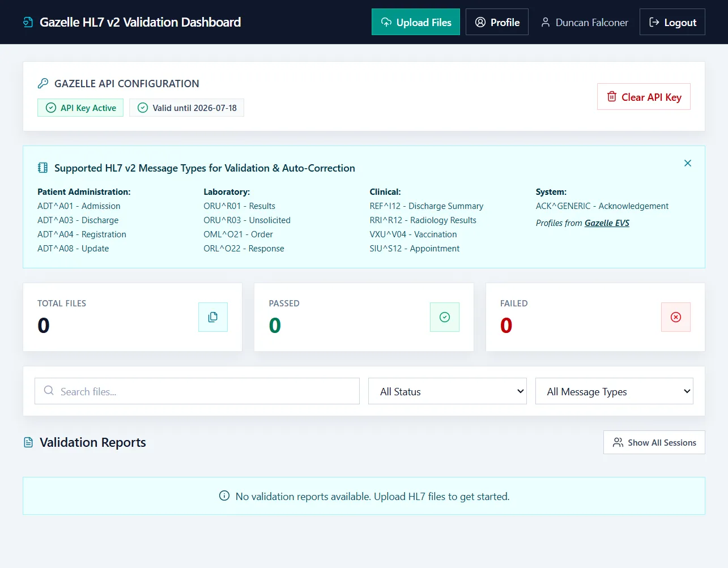Click the document icon beside Supported HL7 heading

click(42, 168)
